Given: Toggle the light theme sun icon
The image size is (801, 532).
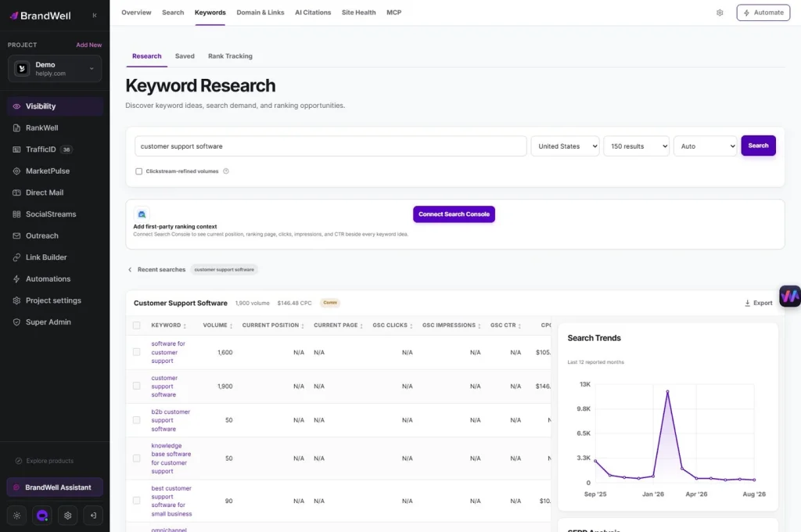Looking at the screenshot, I should 17,516.
